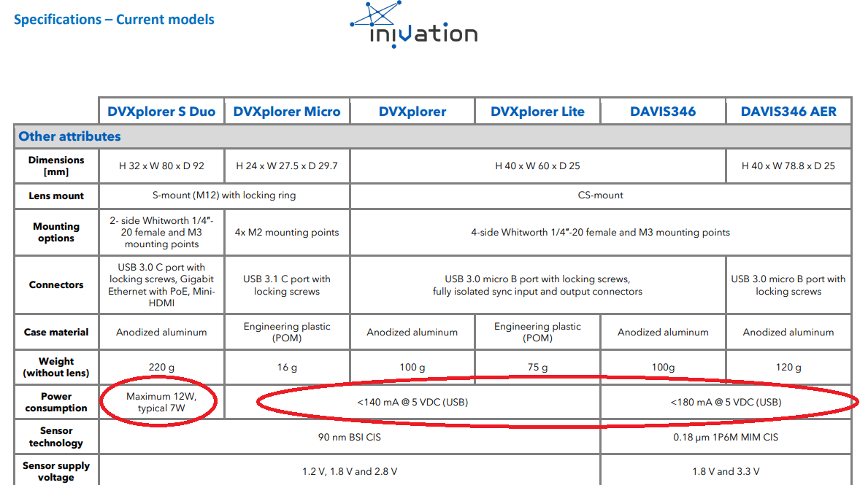The image size is (868, 485).
Task: Select the plain DVXplorer "100 g" weight
Action: [412, 367]
